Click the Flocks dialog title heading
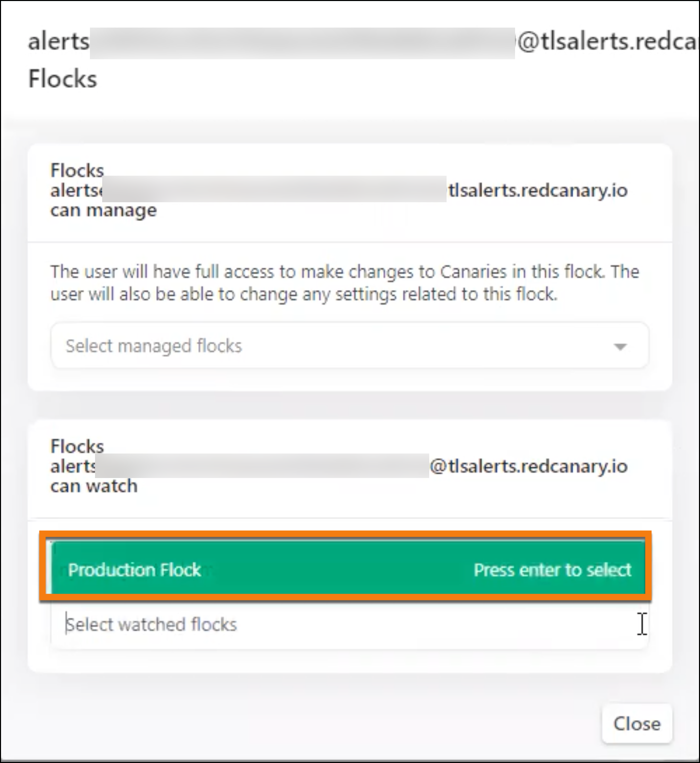 pos(62,79)
